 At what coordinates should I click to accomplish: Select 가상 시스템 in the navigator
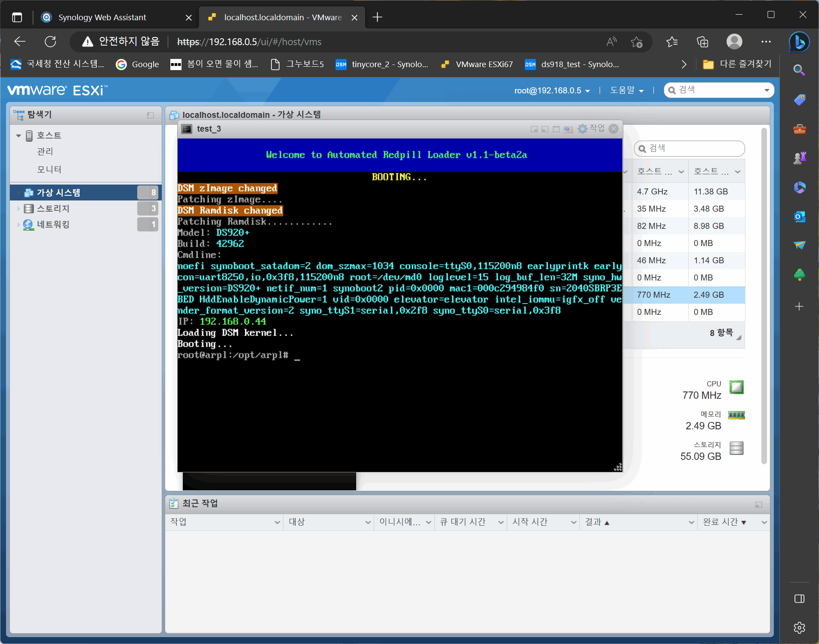[x=85, y=192]
